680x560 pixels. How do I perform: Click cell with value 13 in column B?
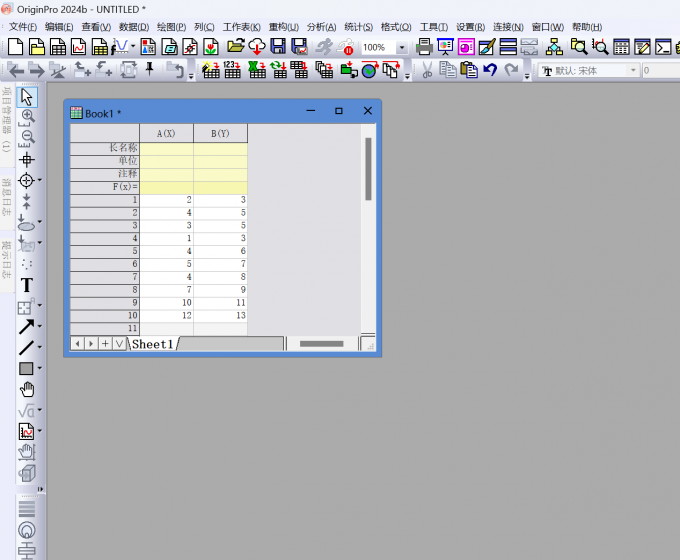[x=220, y=315]
